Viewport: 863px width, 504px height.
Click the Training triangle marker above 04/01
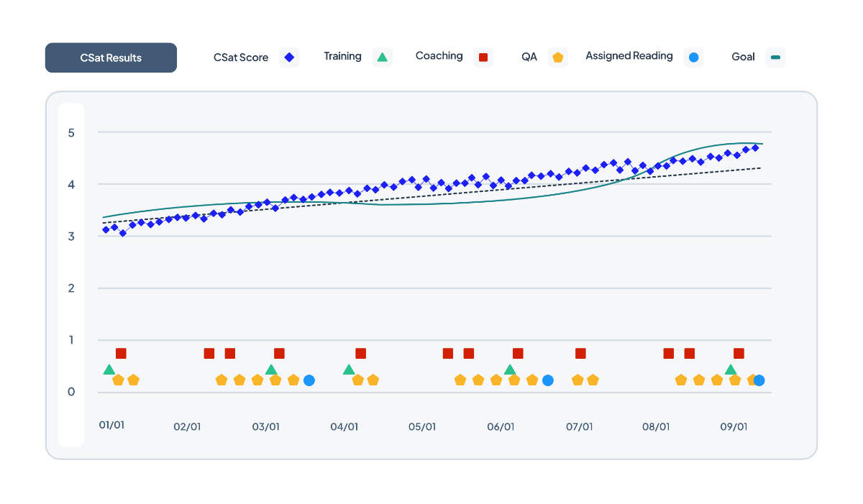(x=349, y=370)
